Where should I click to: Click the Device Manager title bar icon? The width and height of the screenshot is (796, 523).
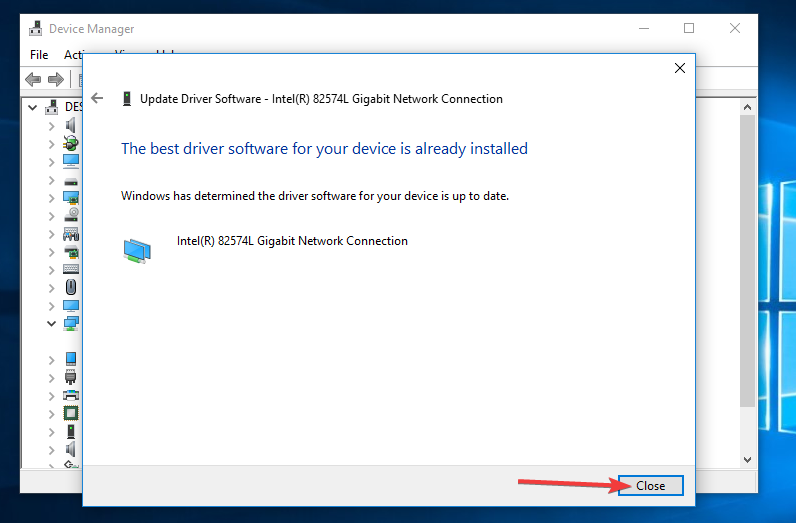tap(36, 28)
